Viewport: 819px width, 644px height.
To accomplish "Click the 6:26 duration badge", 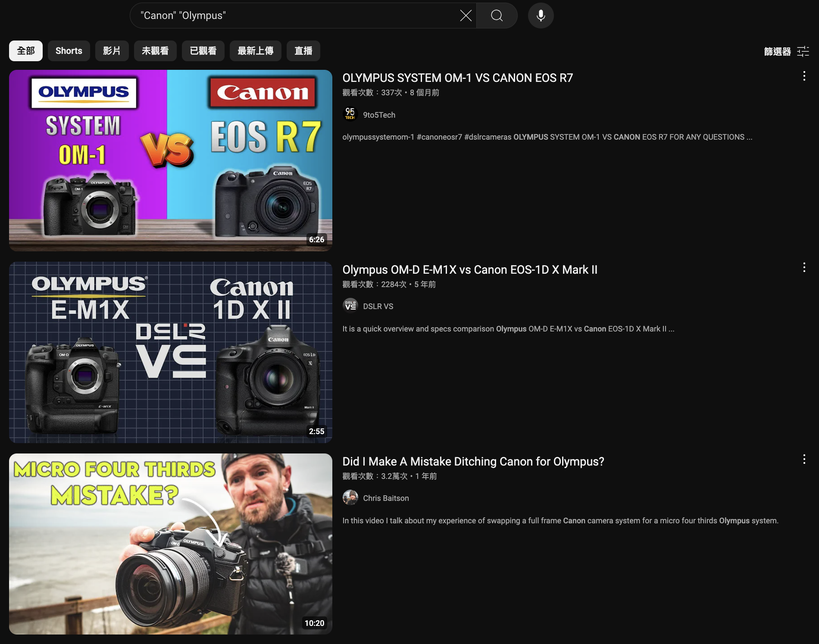I will pos(316,240).
